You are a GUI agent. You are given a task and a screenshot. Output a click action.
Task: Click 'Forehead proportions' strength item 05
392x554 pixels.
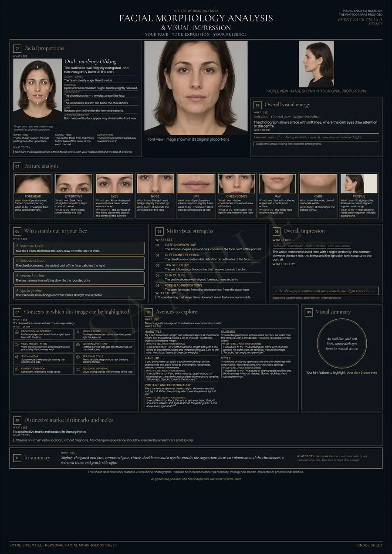[208, 287]
